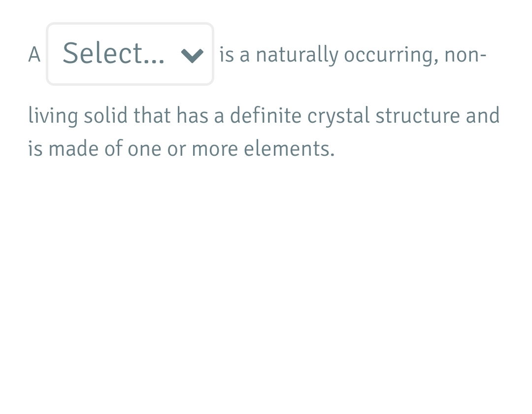The height and width of the screenshot is (414, 532).
Task: Click the word occurring in the question
Action: tap(388, 55)
